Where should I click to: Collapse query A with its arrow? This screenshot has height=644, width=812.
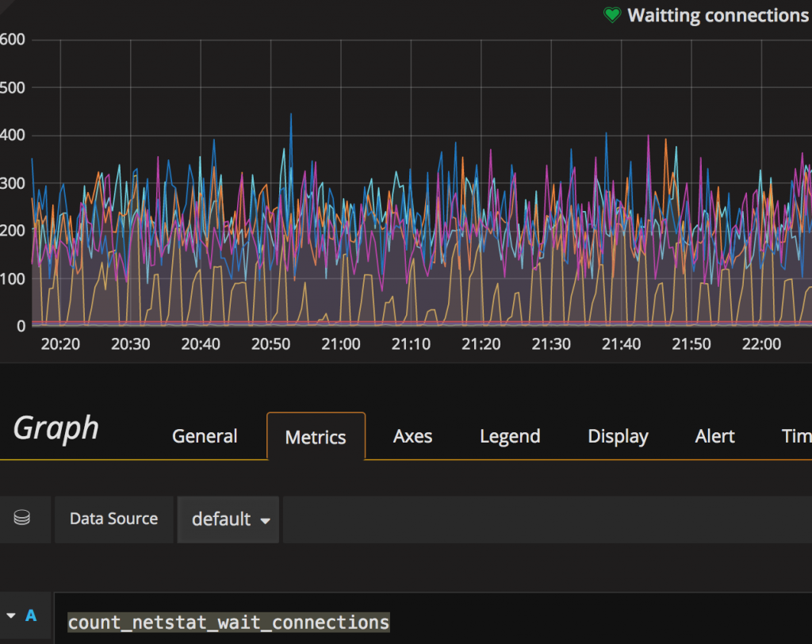pos(11,615)
